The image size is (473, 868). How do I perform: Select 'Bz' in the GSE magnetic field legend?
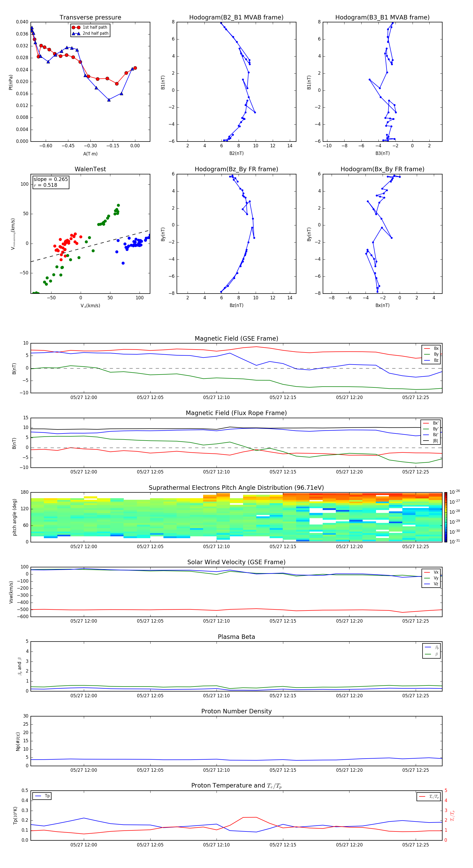pyautogui.click(x=431, y=360)
